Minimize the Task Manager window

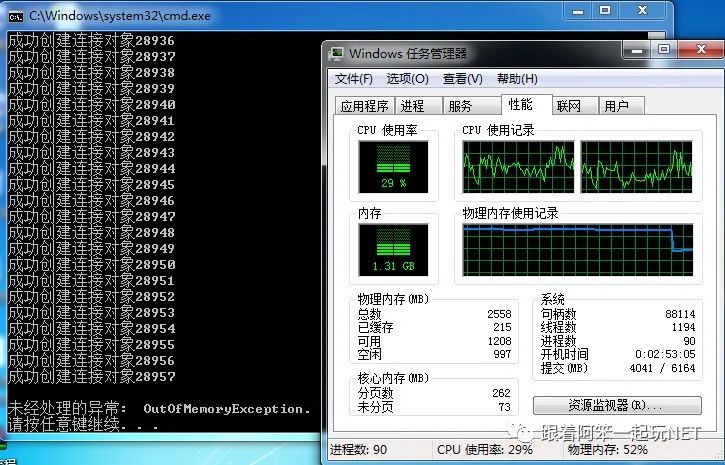coord(636,49)
